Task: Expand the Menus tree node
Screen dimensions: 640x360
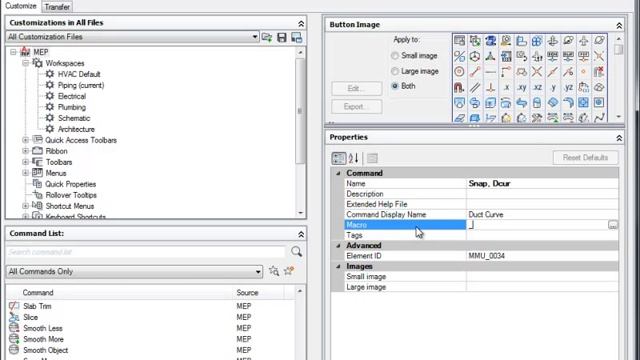Action: (x=25, y=173)
